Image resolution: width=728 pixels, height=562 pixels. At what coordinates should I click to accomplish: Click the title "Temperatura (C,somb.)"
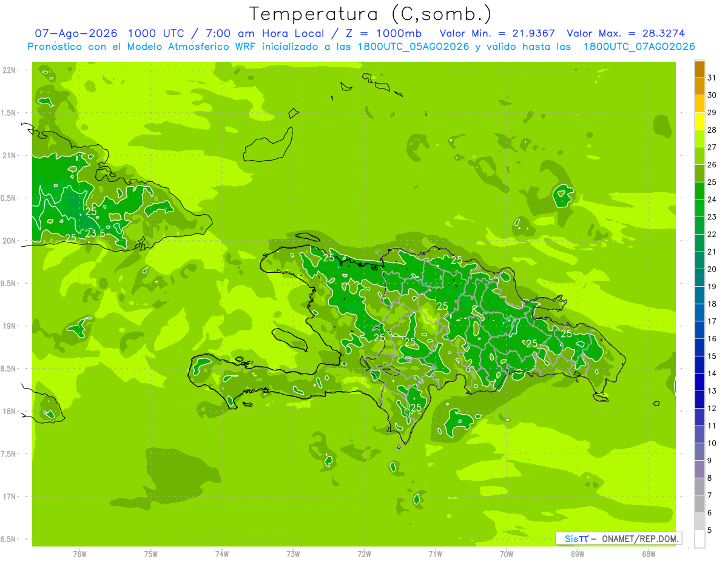pos(370,14)
